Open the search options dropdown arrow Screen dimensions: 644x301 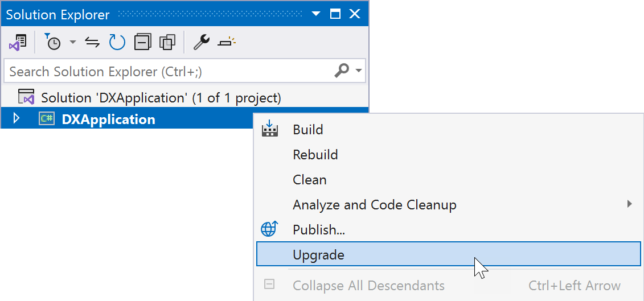pyautogui.click(x=359, y=71)
